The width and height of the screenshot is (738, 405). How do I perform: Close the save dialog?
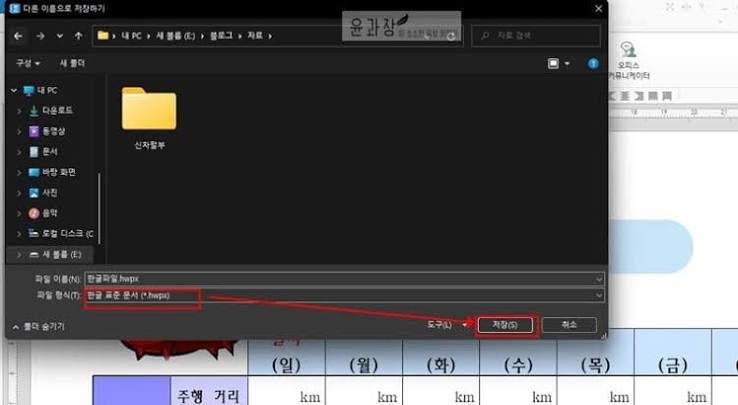pyautogui.click(x=598, y=9)
